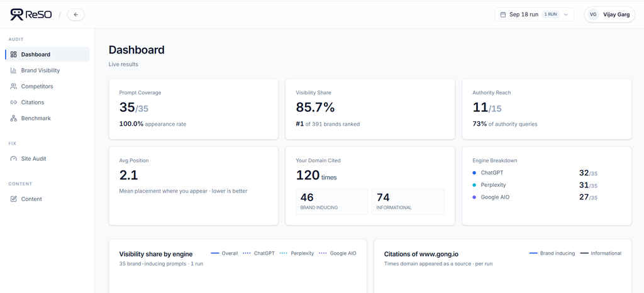Screen dimensions: 644x293
Task: Click the 31/35 Perplexity score
Action: coord(588,185)
